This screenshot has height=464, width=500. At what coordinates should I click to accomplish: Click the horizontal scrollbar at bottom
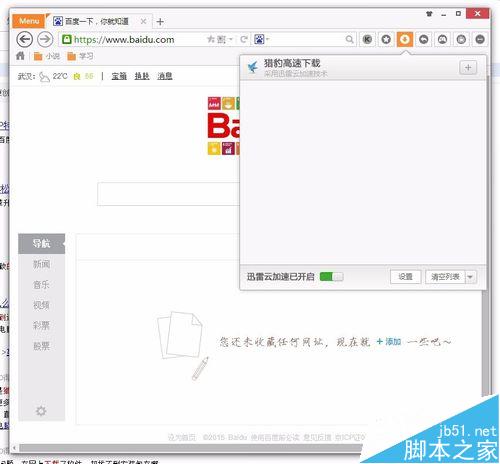(x=190, y=448)
